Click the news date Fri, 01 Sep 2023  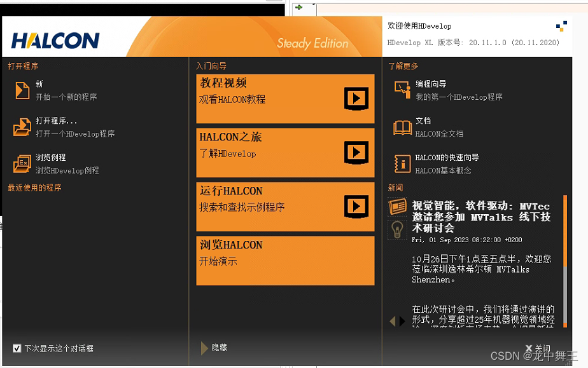466,240
